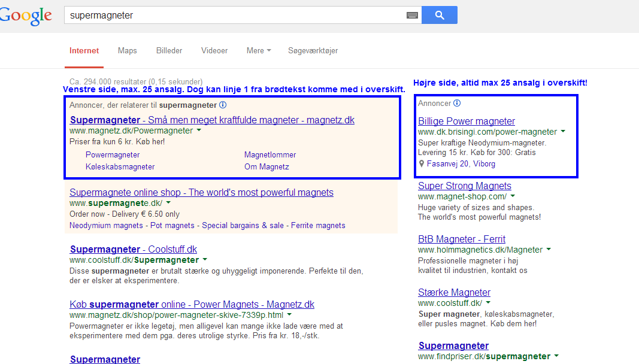Select the Internet tab
The width and height of the screenshot is (639, 364).
pos(84,50)
